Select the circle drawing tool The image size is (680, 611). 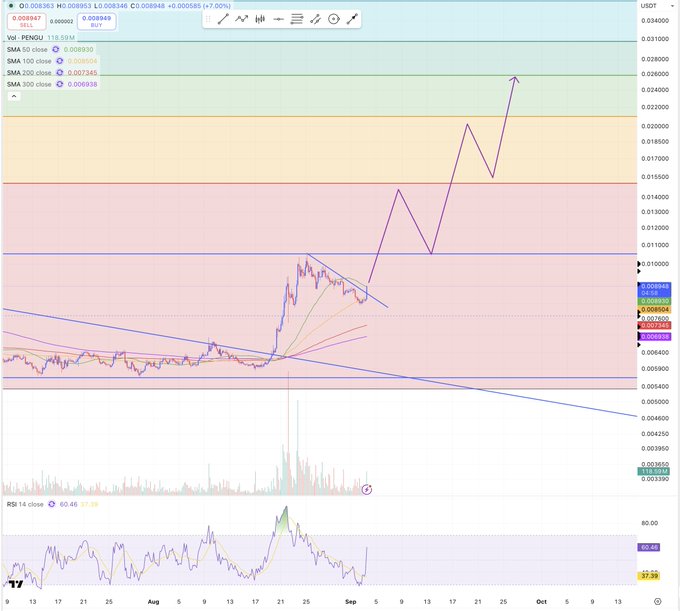pos(333,19)
